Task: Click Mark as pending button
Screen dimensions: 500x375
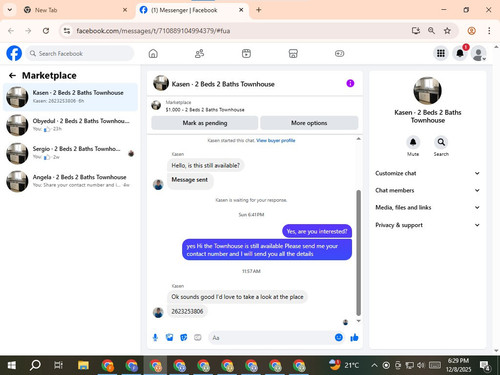Action: coord(205,123)
